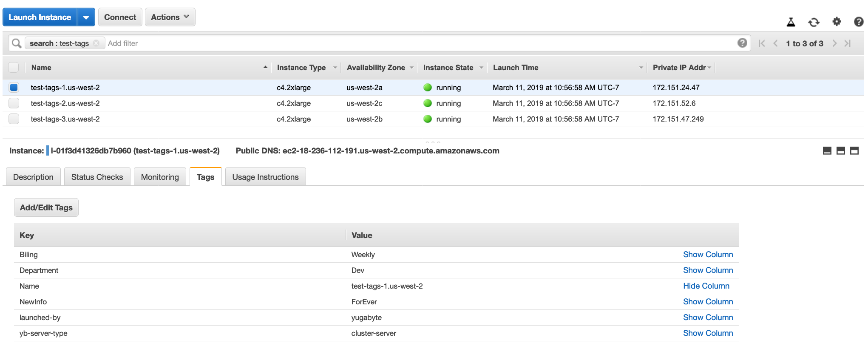Open the Monitoring tab

tap(160, 177)
